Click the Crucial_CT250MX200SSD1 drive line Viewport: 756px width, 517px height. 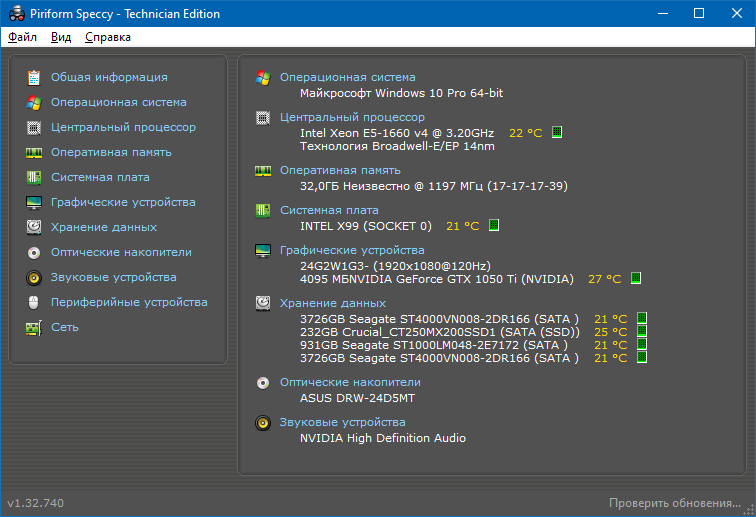440,332
